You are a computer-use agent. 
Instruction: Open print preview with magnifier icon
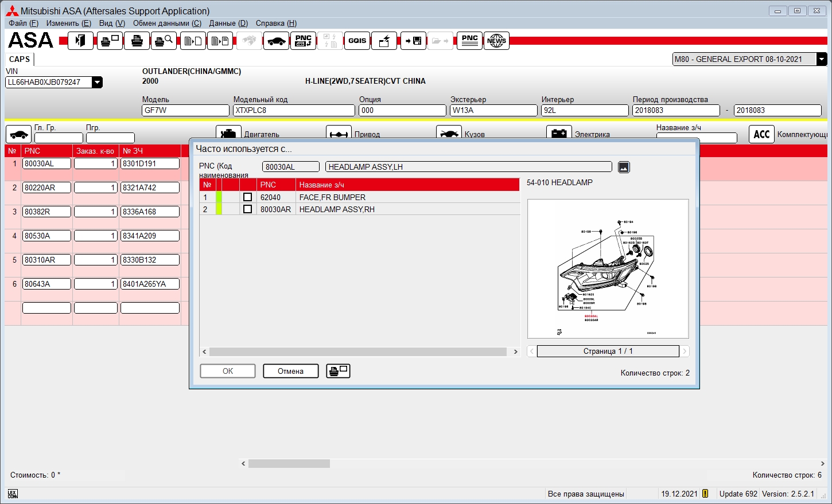tap(164, 41)
